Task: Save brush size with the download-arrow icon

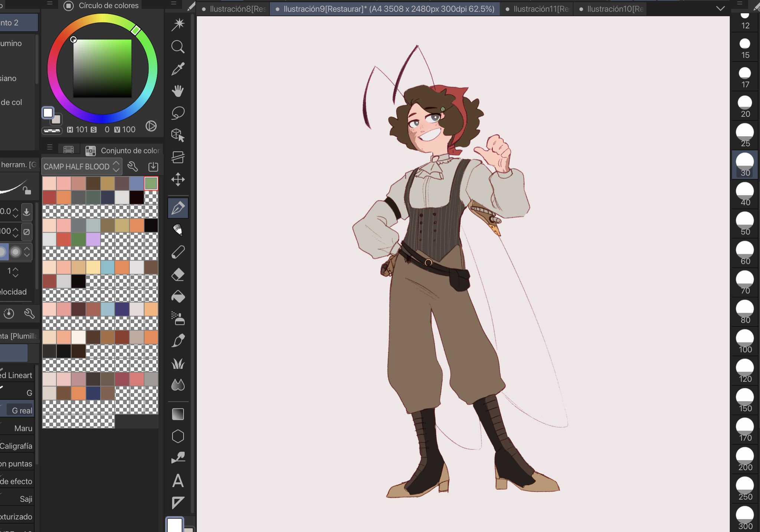Action: [27, 212]
